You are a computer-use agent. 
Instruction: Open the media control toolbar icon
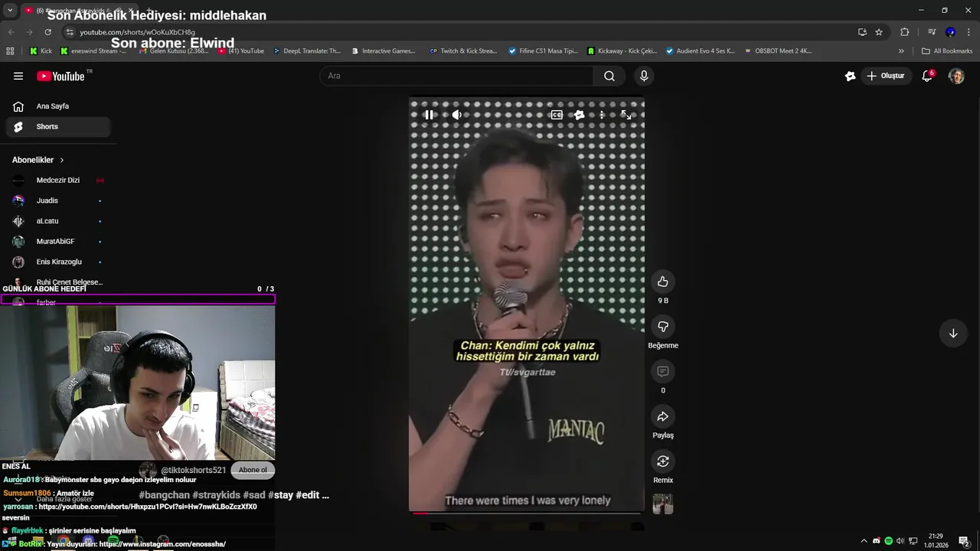click(932, 32)
